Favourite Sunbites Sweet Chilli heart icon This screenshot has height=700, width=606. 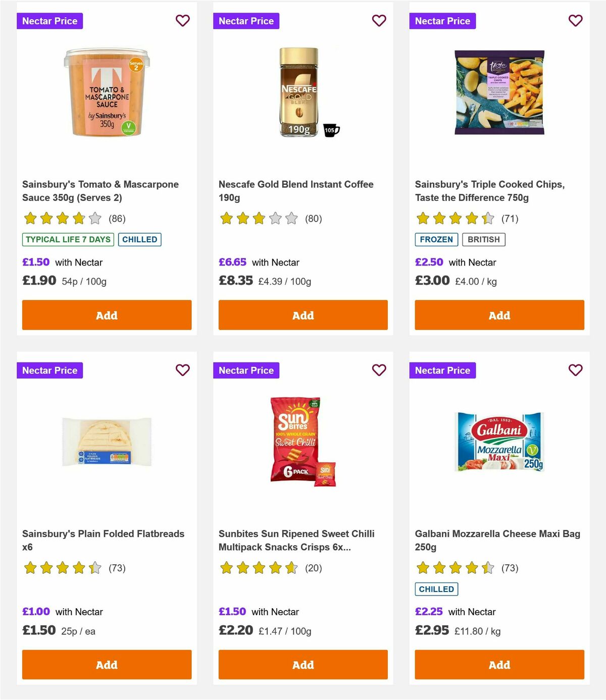tap(379, 370)
